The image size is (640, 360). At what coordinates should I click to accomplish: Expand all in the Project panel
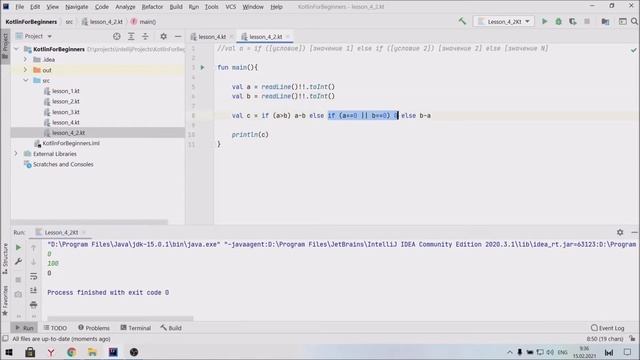pyautogui.click(x=131, y=36)
